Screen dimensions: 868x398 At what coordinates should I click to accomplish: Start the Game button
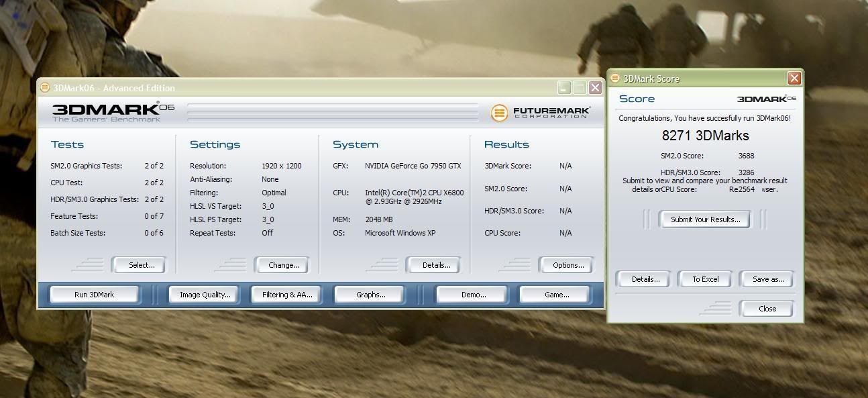click(556, 295)
